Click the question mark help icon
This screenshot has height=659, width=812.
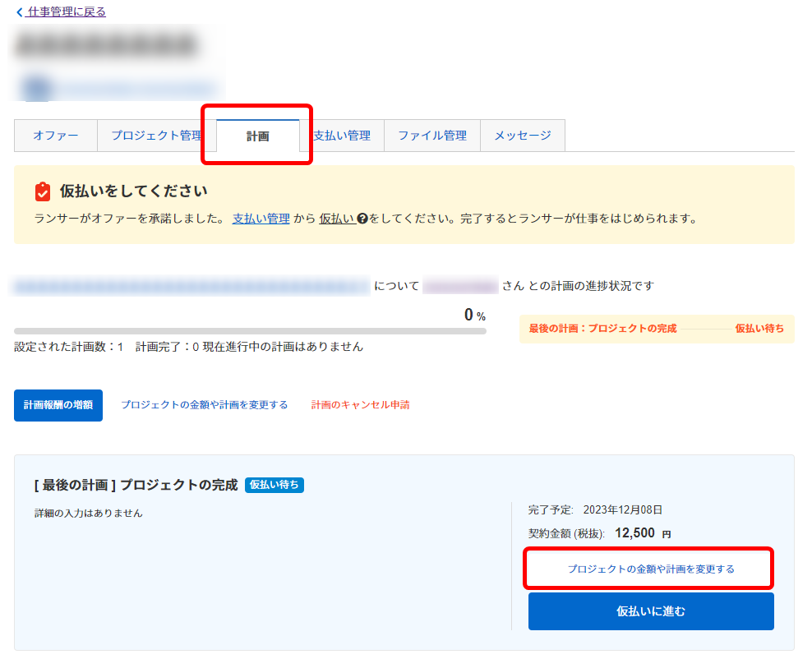click(362, 219)
